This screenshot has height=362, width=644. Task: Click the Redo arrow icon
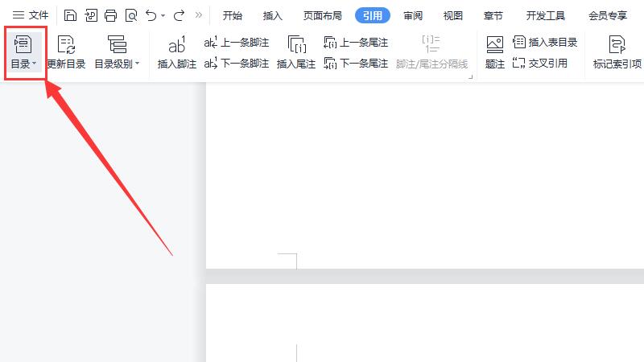(179, 15)
